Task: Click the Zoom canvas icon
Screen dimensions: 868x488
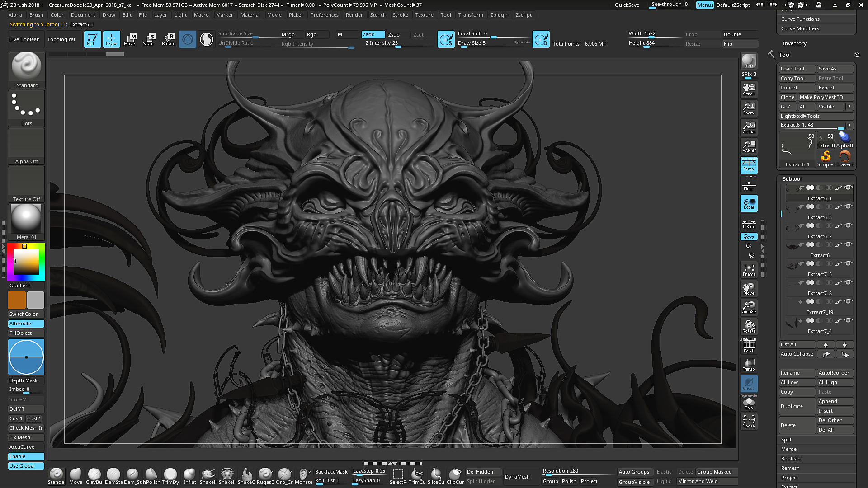Action: click(x=749, y=108)
